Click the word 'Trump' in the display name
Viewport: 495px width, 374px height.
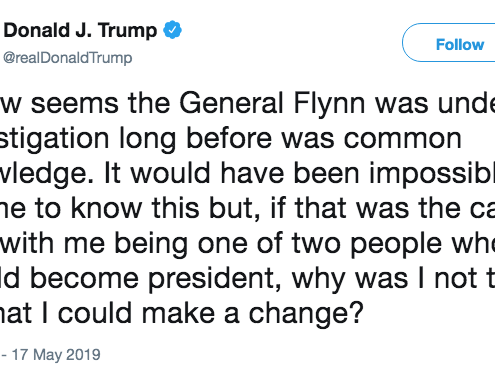127,31
